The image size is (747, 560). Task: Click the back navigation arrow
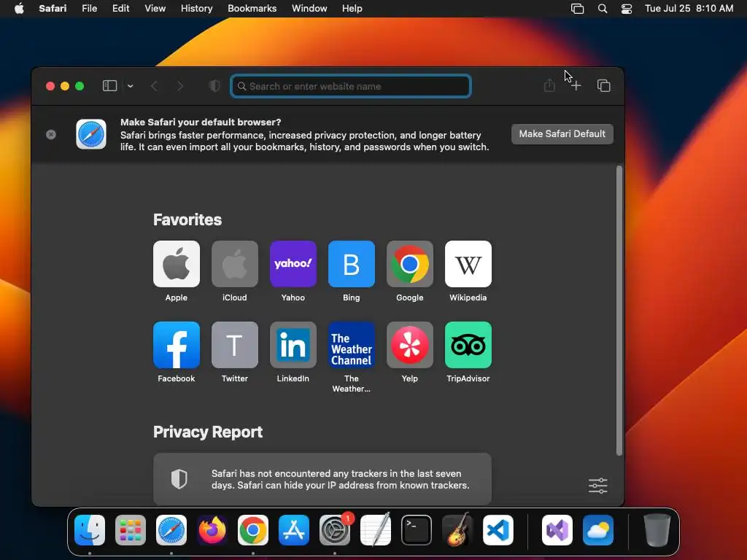154,86
